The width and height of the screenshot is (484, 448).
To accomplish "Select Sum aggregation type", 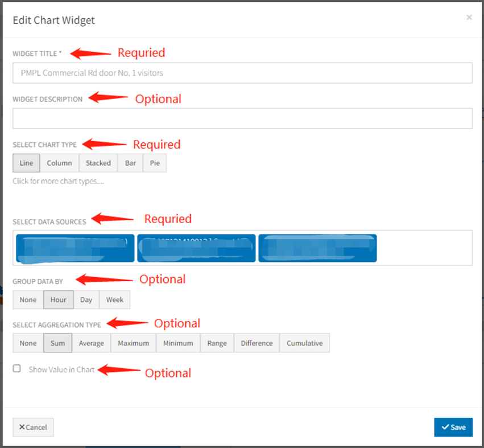I will click(57, 343).
